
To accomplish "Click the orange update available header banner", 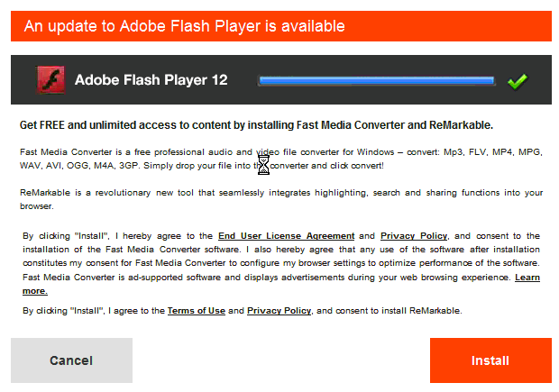I will tap(281, 26).
